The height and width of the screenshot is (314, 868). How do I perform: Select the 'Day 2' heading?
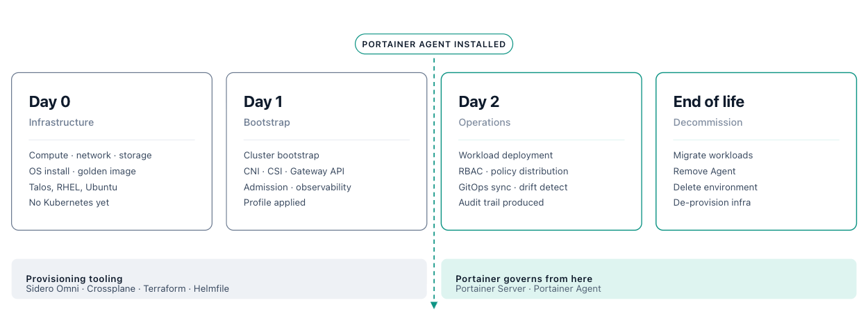click(478, 101)
